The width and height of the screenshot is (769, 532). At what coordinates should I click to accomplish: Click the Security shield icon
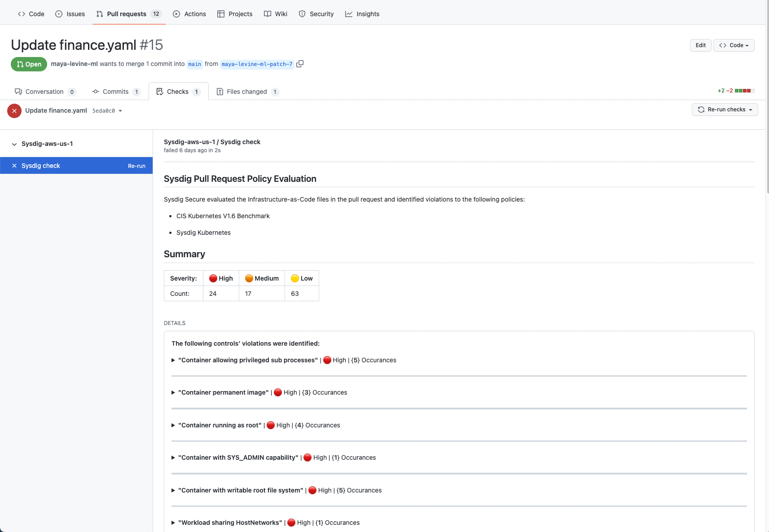point(301,14)
